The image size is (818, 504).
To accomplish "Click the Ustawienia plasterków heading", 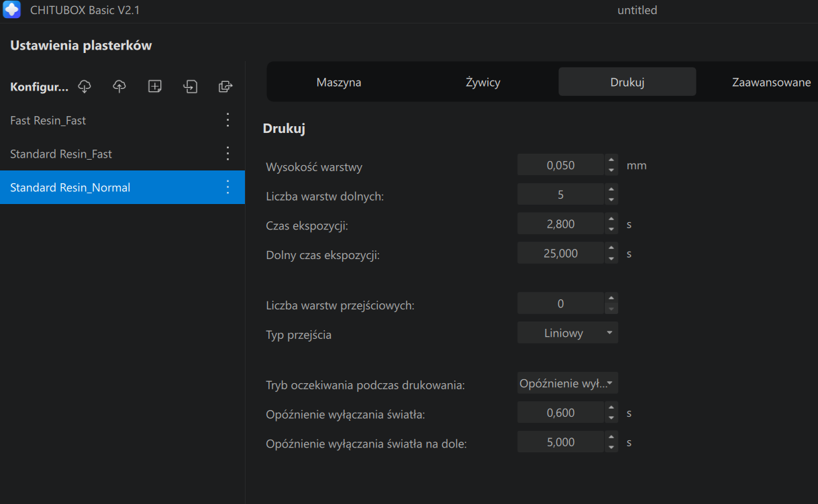I will (81, 46).
